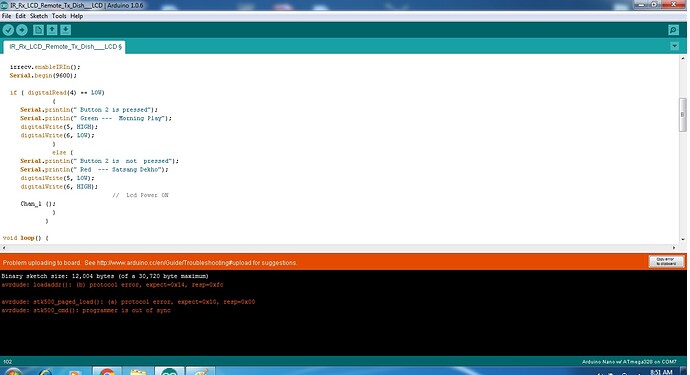Open the Sketch menu

pyautogui.click(x=39, y=16)
